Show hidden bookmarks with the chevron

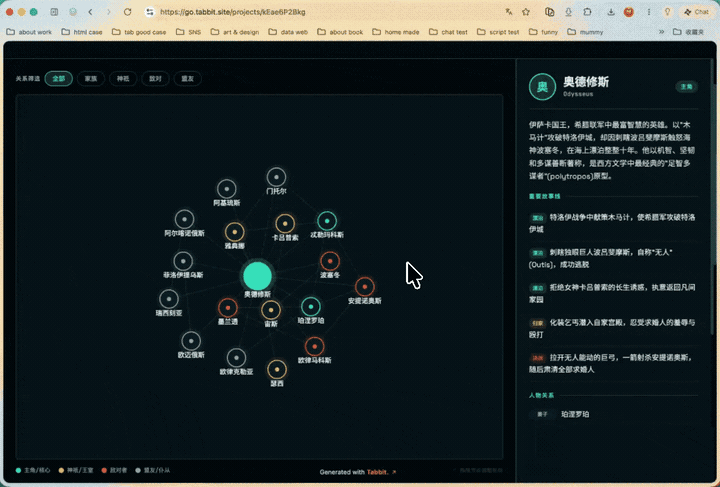pyautogui.click(x=662, y=32)
